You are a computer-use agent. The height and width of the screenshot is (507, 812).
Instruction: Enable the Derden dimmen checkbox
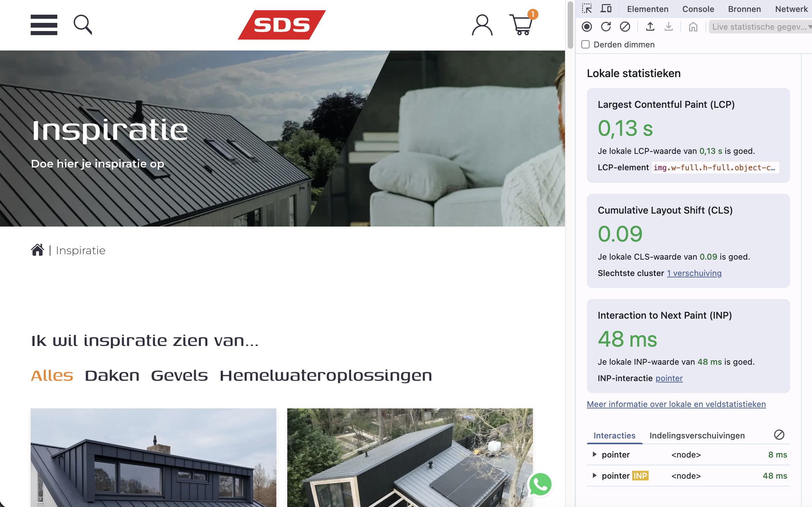(585, 45)
